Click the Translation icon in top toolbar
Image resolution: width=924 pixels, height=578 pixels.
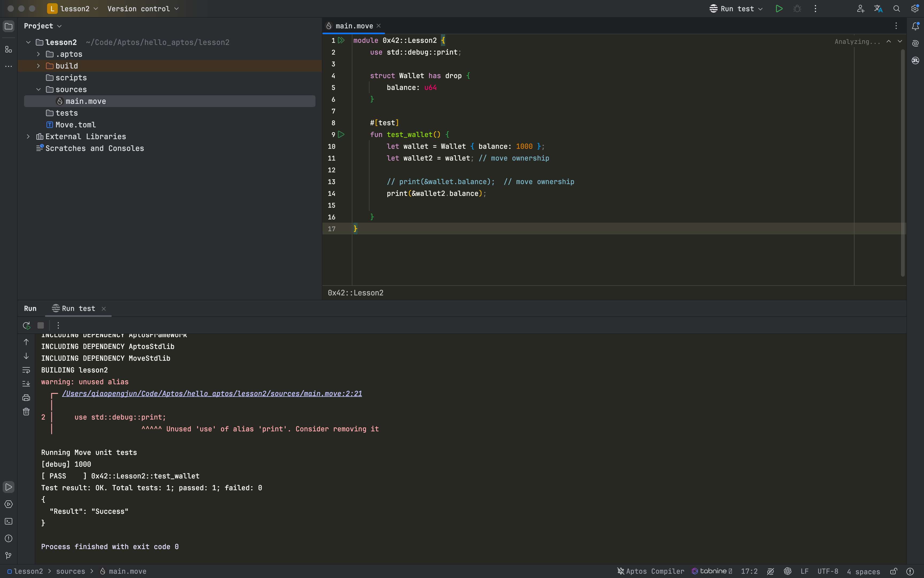click(x=878, y=9)
